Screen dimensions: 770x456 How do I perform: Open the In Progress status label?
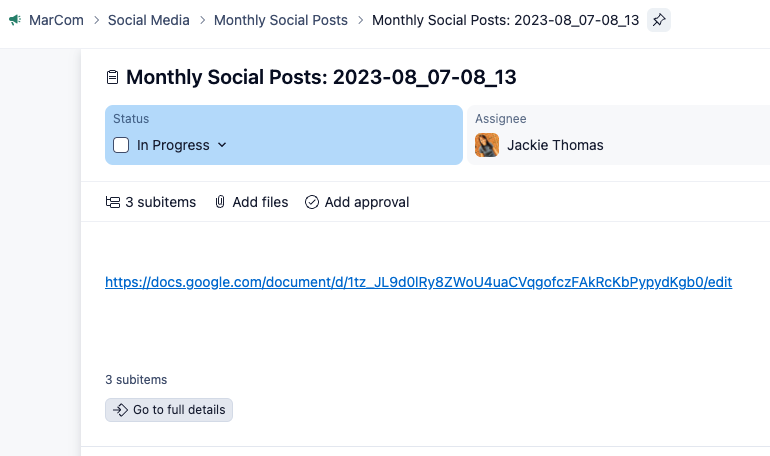(x=173, y=145)
